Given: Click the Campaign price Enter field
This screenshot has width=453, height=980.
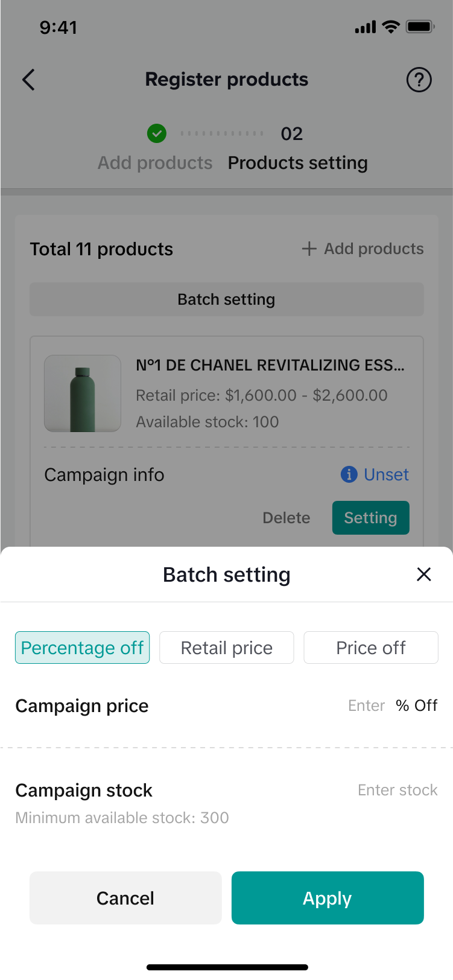Looking at the screenshot, I should click(x=366, y=705).
